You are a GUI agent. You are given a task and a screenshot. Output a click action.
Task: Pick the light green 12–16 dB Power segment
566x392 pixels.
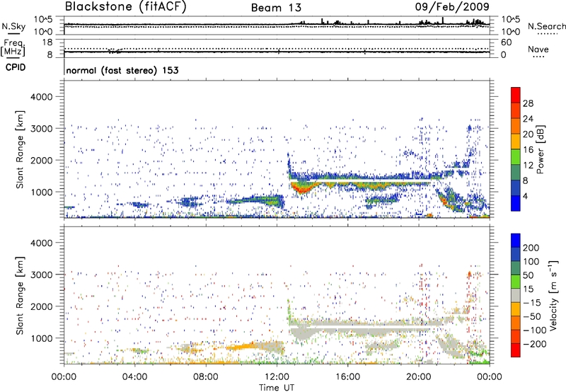516,157
